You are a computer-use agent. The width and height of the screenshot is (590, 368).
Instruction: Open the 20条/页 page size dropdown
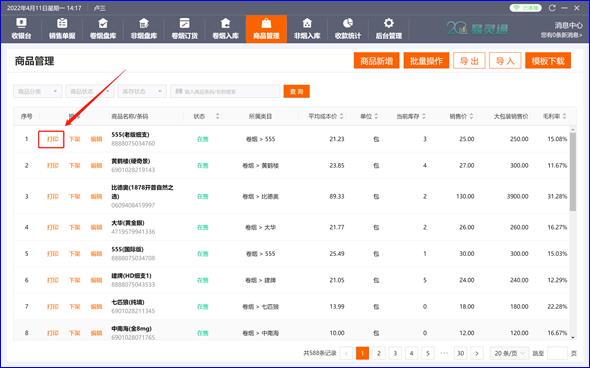[x=509, y=353]
